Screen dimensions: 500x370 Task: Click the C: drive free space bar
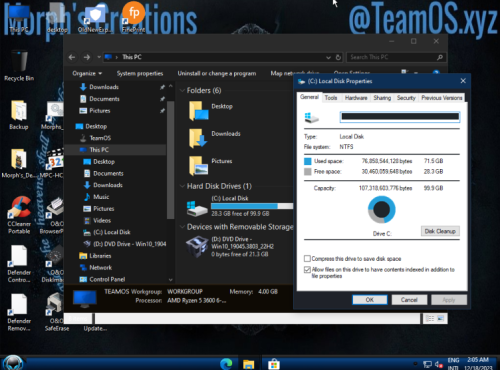point(252,206)
